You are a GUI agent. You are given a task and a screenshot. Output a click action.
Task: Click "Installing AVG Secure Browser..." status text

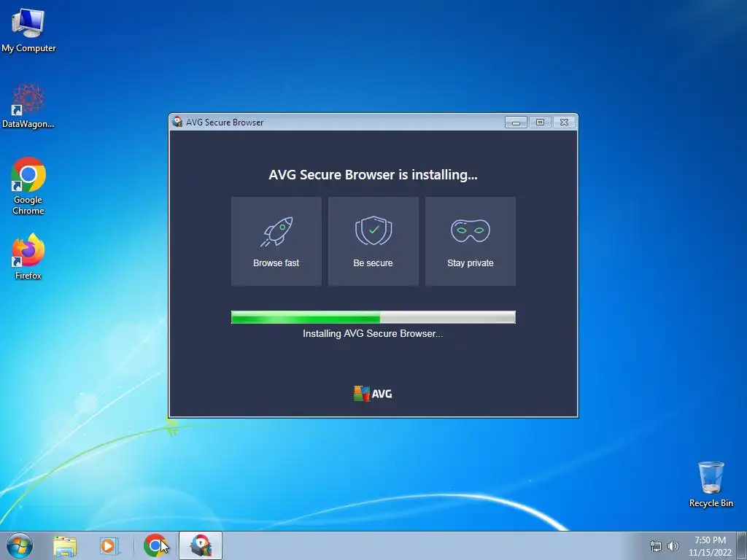[373, 333]
